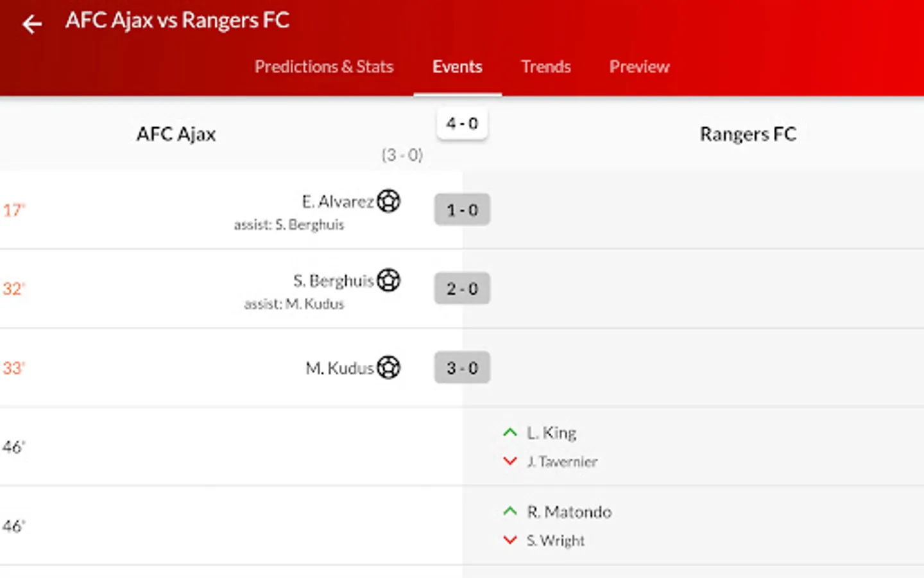Click the E. Alvarez scorer name

point(338,202)
